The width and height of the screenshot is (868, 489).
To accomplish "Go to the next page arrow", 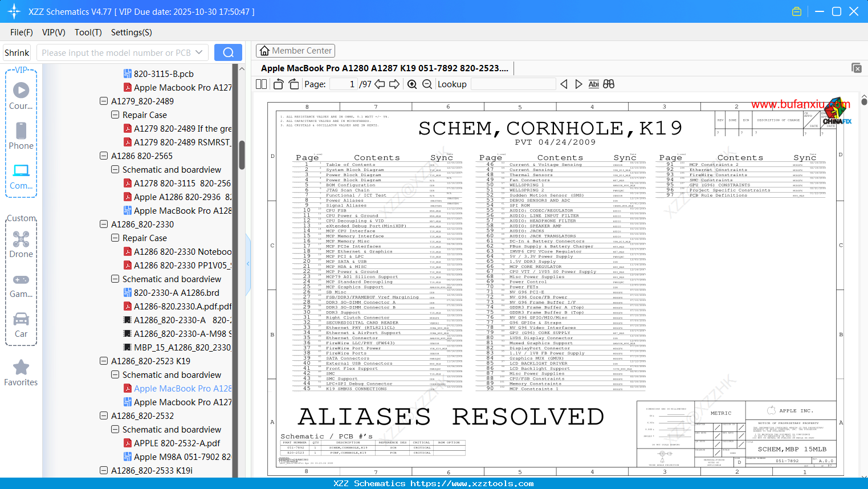I will 394,84.
